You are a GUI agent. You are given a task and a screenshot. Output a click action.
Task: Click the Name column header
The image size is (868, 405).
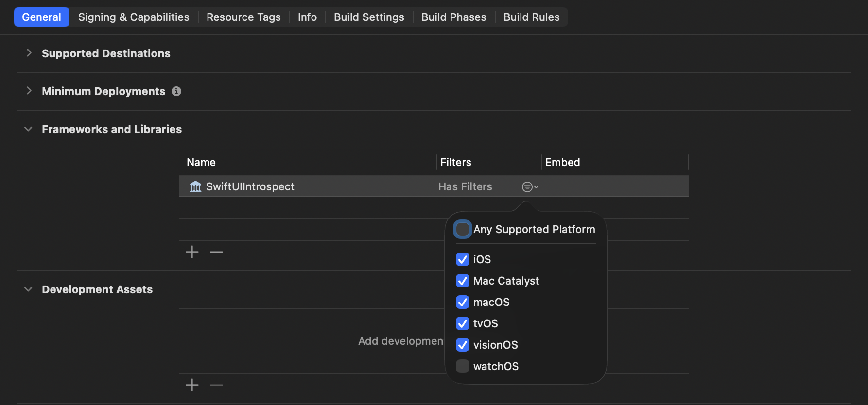[201, 162]
